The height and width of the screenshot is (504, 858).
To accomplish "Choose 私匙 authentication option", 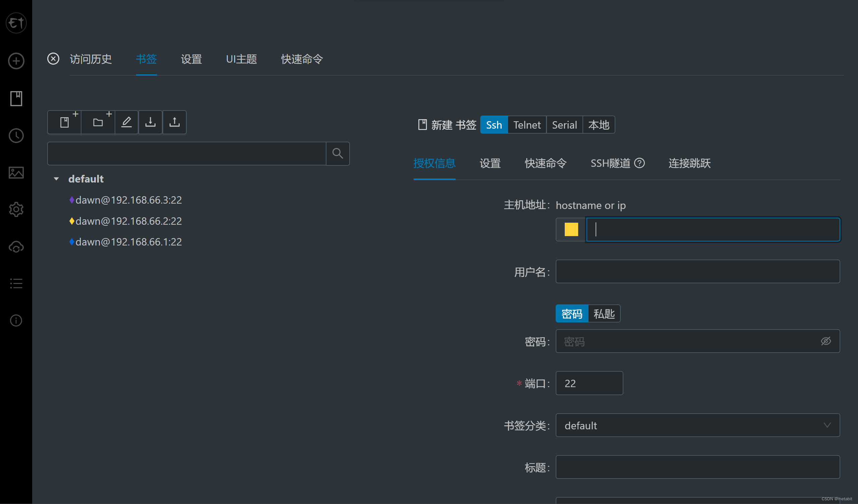I will pyautogui.click(x=604, y=313).
